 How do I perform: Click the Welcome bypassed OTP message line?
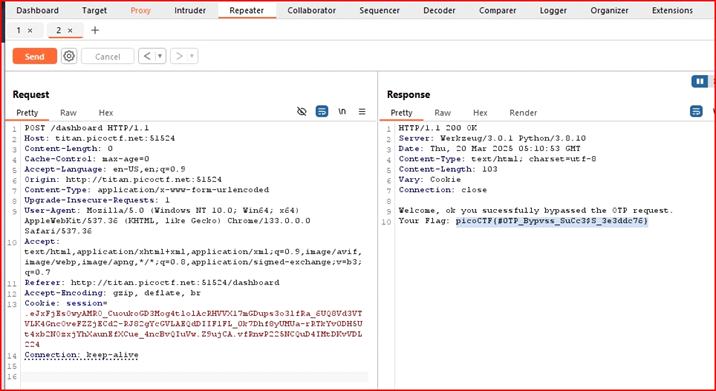point(536,210)
